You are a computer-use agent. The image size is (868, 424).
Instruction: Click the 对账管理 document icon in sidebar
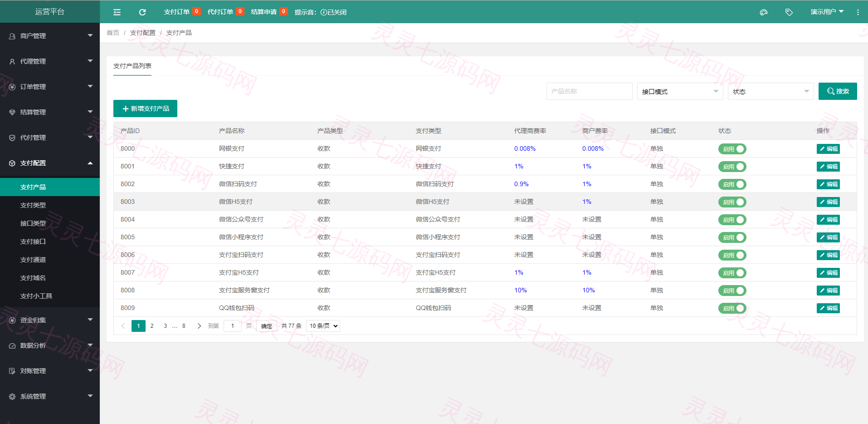(x=12, y=371)
